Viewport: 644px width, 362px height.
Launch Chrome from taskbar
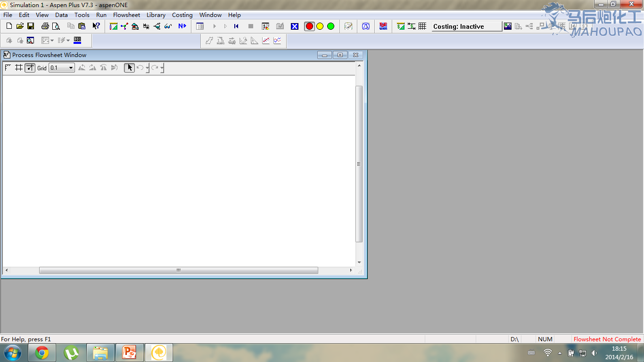pos(42,353)
